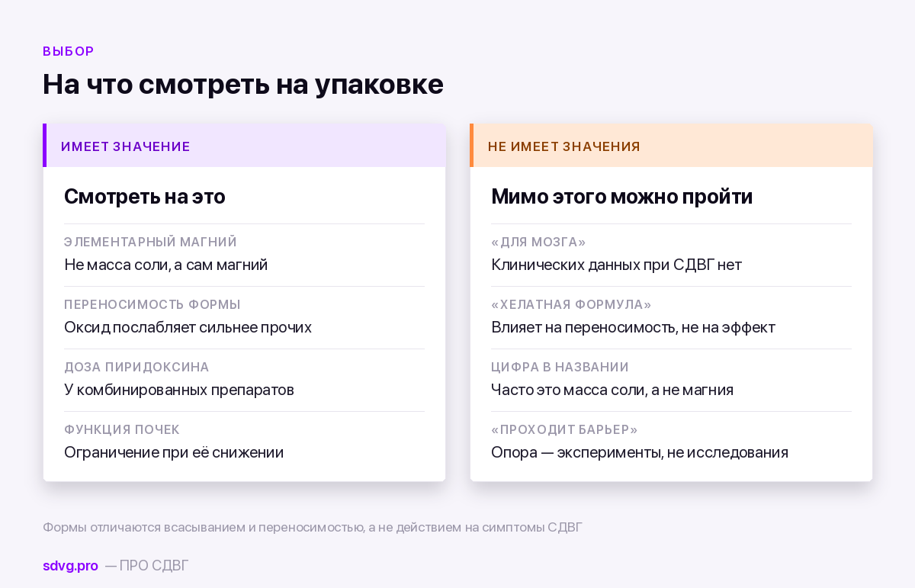Click the 'ПЕРЕНОСИМОСТЬ ФОРМЫ' label

coord(152,304)
